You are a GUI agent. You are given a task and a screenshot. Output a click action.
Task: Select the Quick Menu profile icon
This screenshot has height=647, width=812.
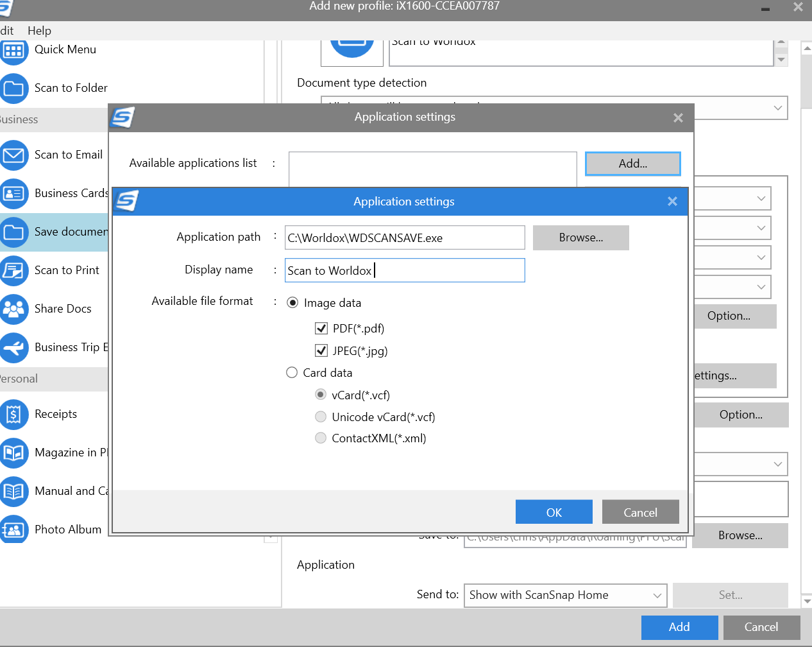(13, 51)
